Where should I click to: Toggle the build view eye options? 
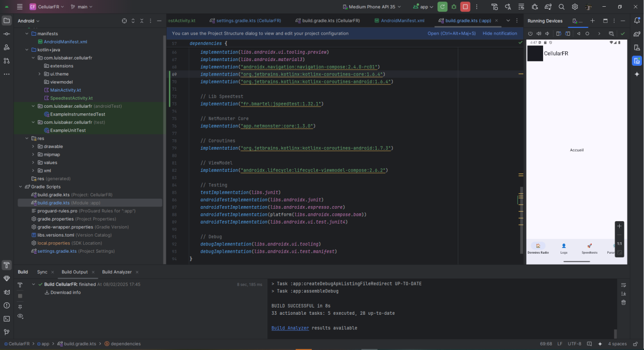pos(20,316)
